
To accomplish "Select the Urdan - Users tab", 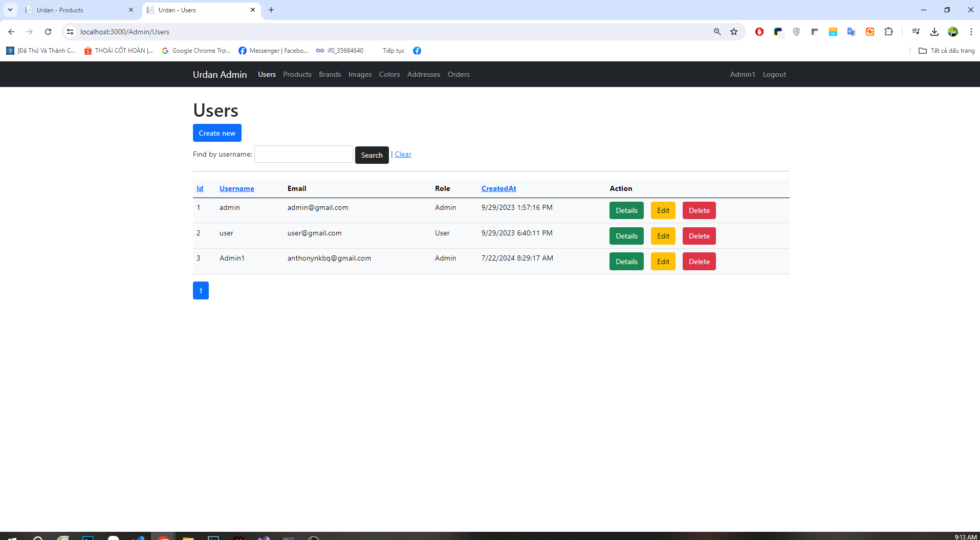I will pyautogui.click(x=201, y=10).
